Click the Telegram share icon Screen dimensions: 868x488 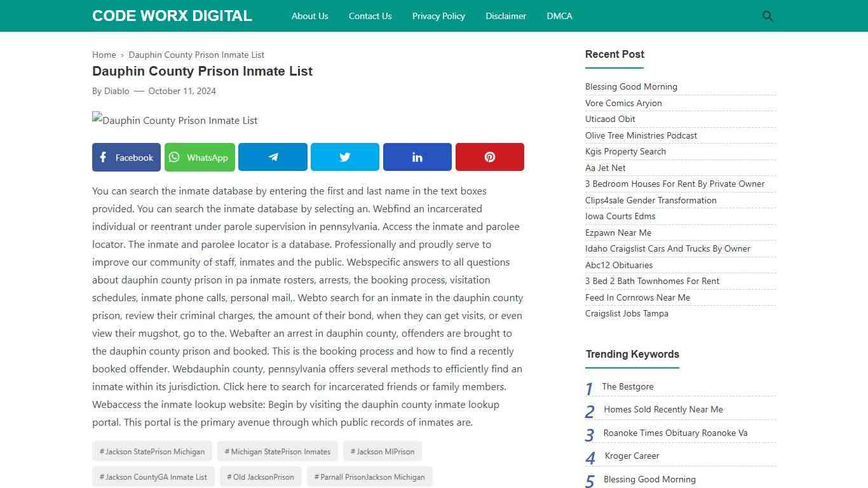click(273, 157)
